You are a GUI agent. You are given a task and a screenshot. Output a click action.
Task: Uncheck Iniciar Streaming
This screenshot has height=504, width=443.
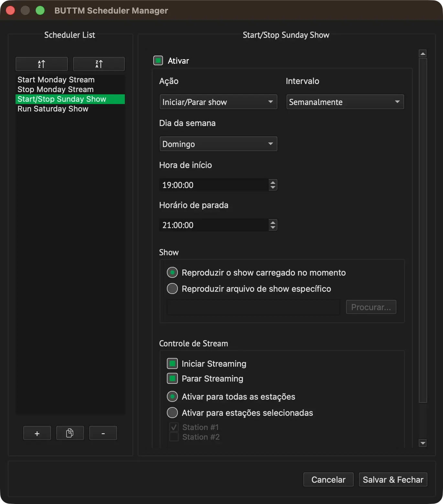tap(172, 363)
